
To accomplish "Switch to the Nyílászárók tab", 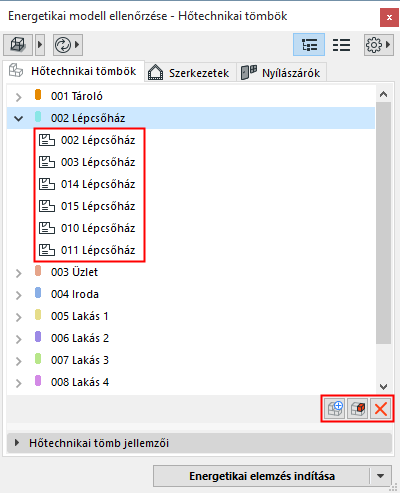I will click(x=281, y=73).
